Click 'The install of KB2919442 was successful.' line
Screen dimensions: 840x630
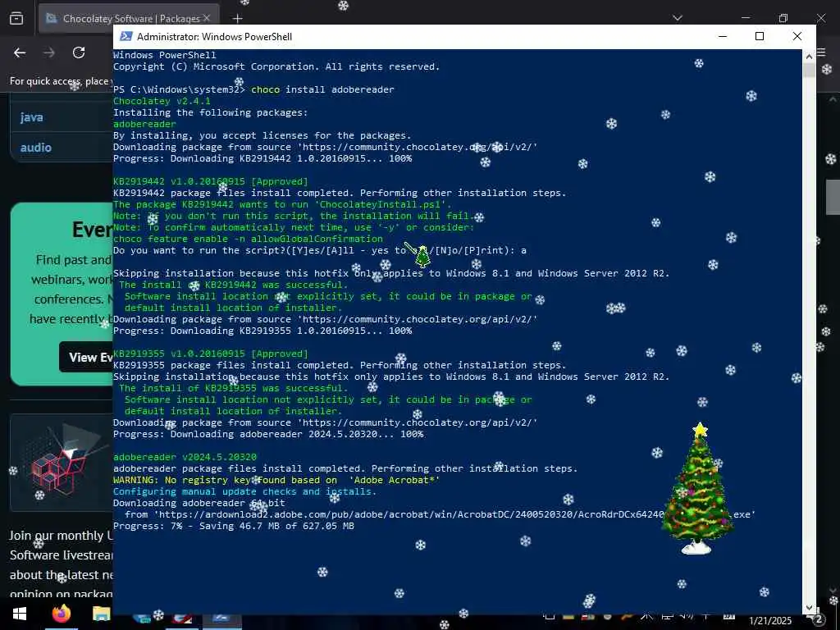[x=234, y=285]
